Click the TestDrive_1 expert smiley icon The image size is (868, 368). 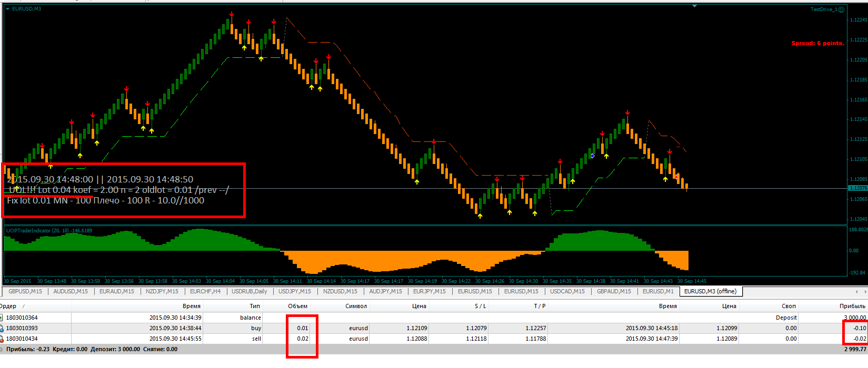tap(841, 9)
